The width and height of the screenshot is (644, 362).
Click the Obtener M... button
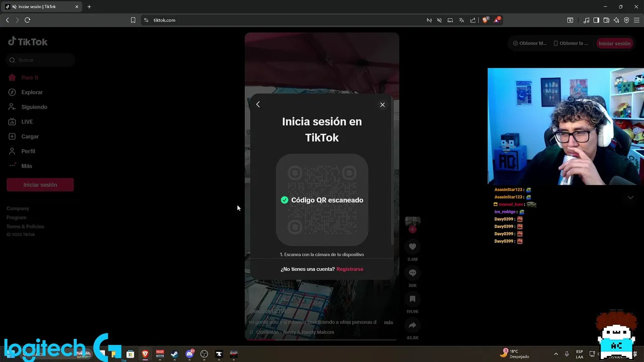529,43
